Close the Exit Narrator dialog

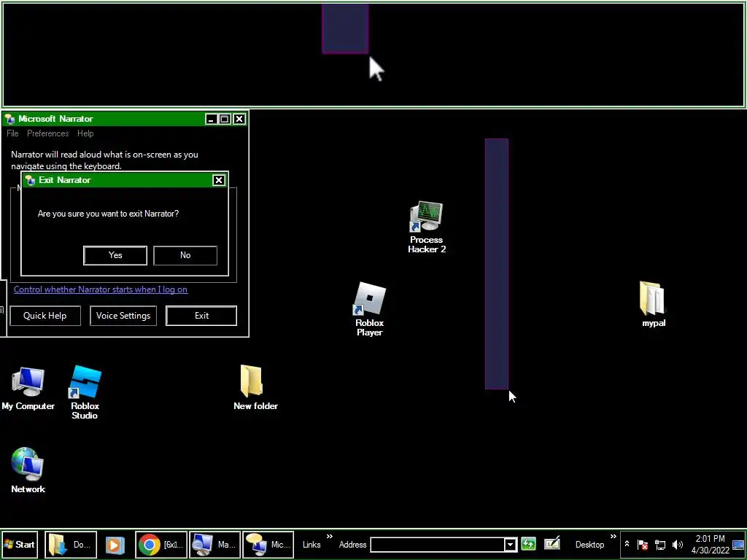point(219,180)
